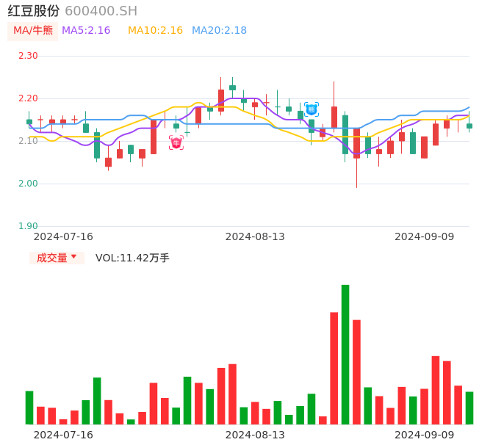Image resolution: width=504 pixels, height=445 pixels.
Task: Click the last green volume bar on right
Action: (469, 408)
